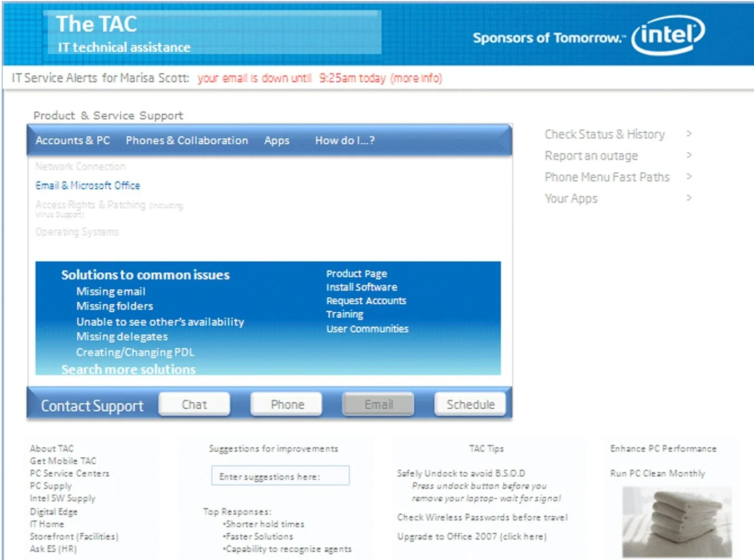
Task: Click the Enhance PC Performance heading
Action: click(663, 448)
